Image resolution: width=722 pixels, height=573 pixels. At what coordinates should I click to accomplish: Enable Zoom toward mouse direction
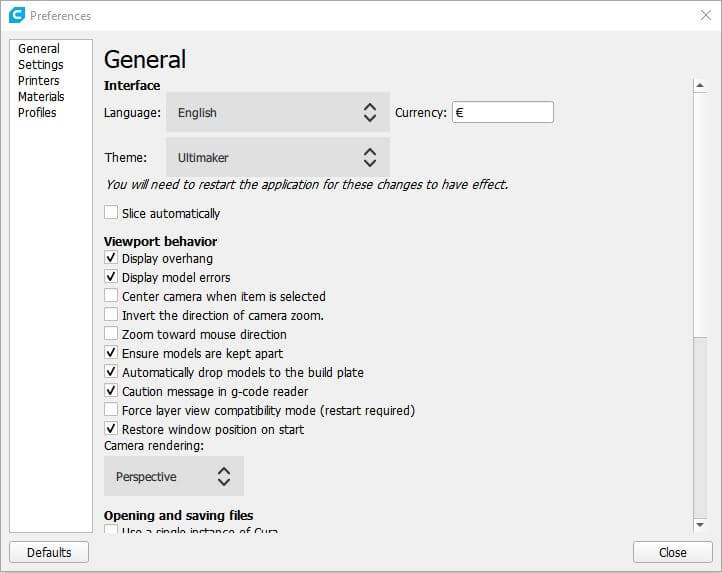coord(111,335)
